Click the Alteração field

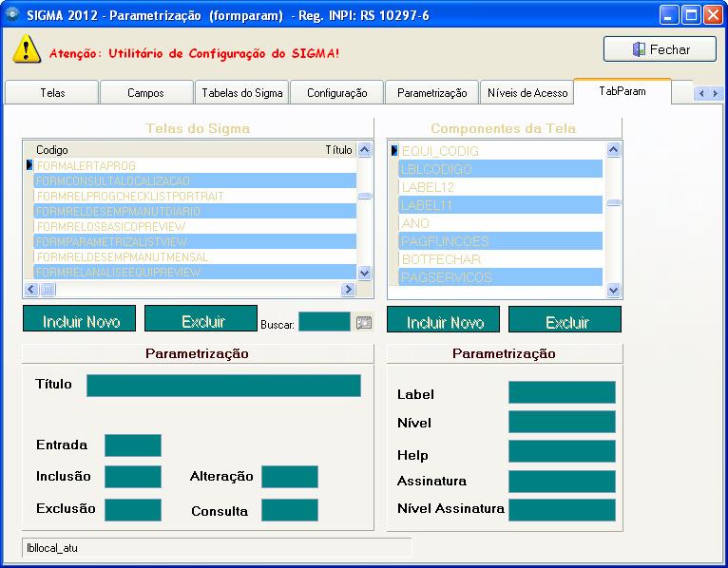pos(290,477)
